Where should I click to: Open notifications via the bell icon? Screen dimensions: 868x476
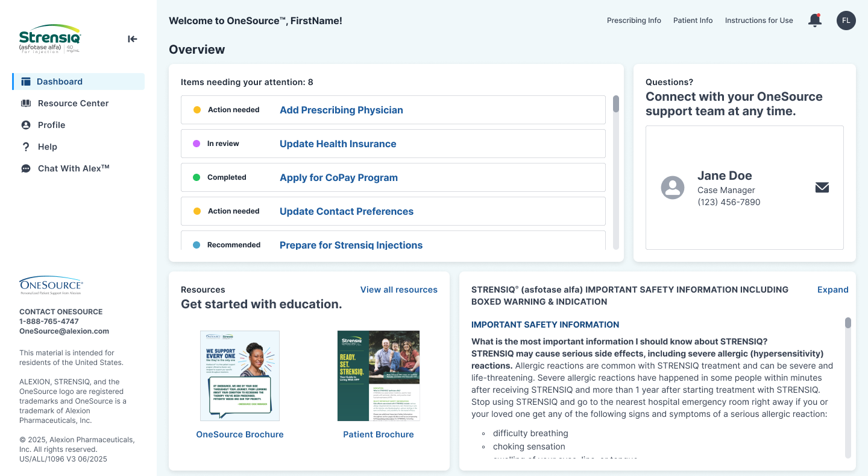(x=814, y=20)
